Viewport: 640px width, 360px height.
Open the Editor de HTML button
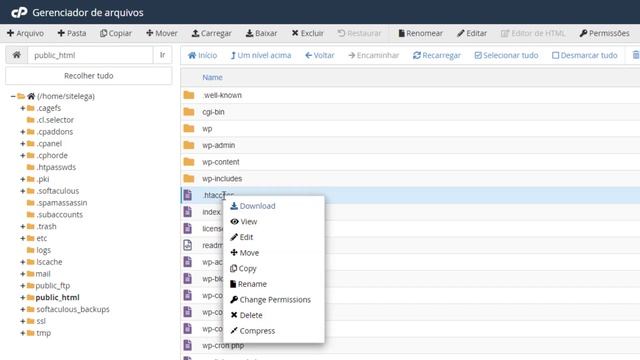pyautogui.click(x=533, y=33)
